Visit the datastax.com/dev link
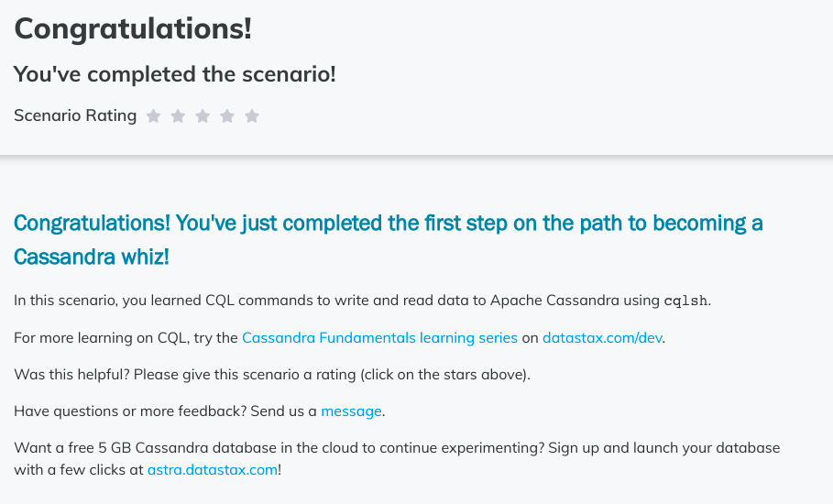Screen dimensions: 833x504 point(602,338)
